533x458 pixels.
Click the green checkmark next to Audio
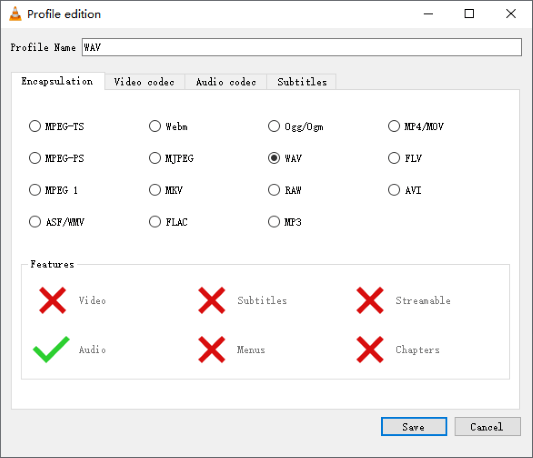tap(51, 350)
